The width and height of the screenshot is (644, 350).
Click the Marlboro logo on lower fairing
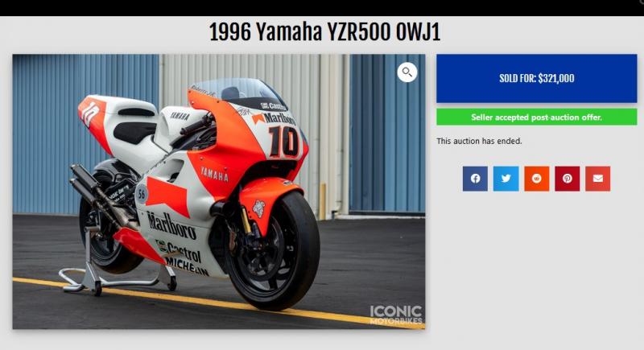pos(171,224)
